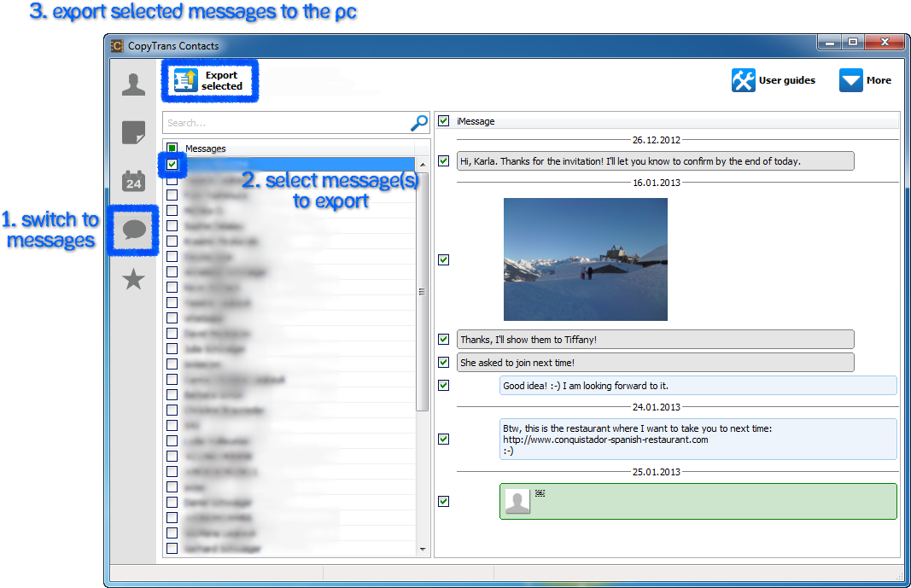Click the magnifier search icon
The width and height of the screenshot is (911, 588).
(419, 123)
